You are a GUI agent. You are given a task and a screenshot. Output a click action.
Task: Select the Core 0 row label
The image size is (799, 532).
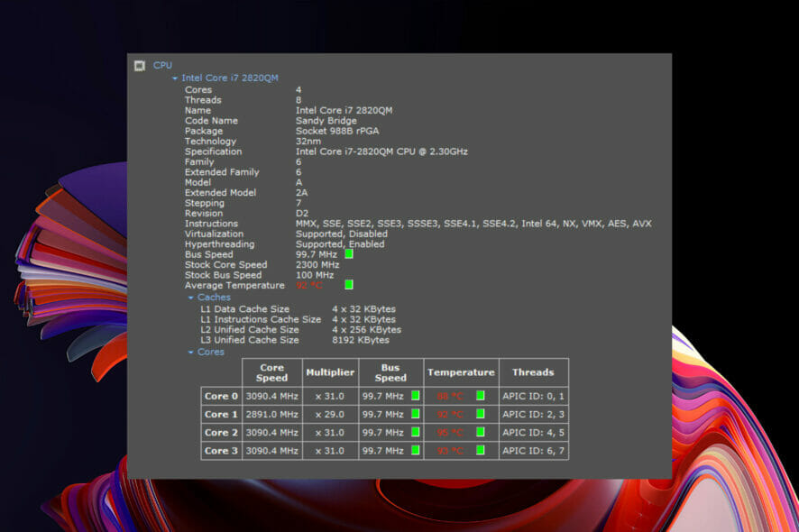coord(221,396)
